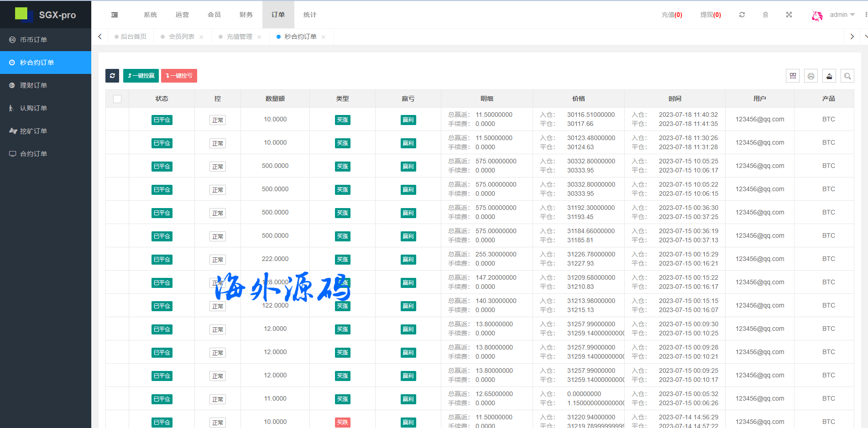
Task: Close the 充值管理 tab
Action: pos(259,37)
